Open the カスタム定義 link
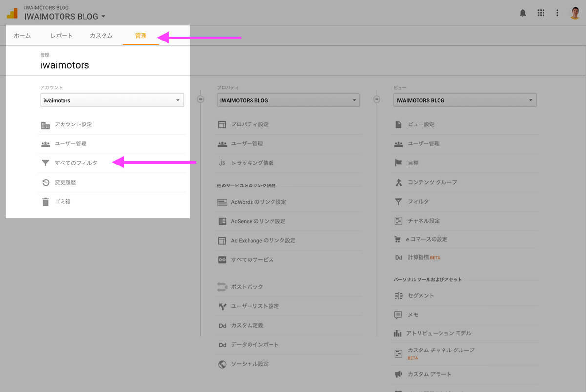The width and height of the screenshot is (586, 392). [247, 325]
